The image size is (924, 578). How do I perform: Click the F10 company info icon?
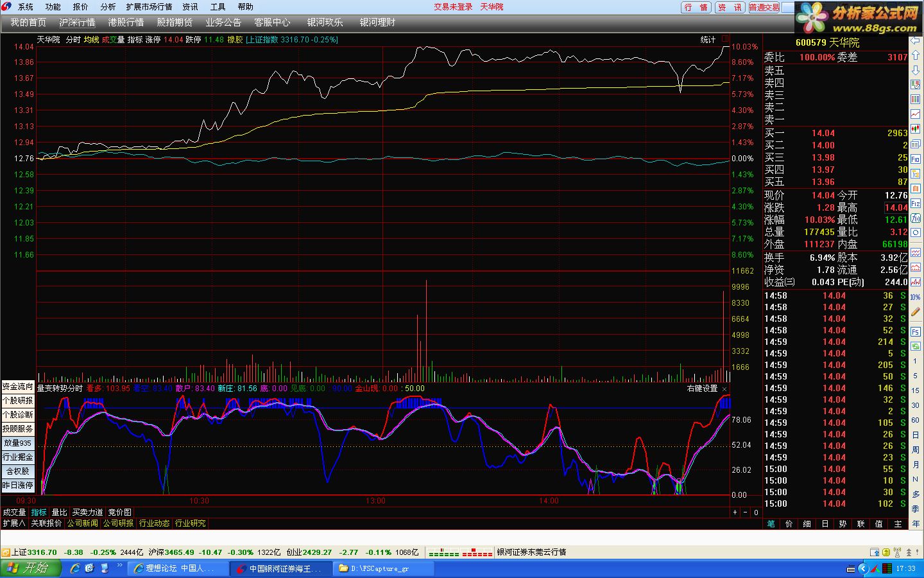tap(916, 159)
